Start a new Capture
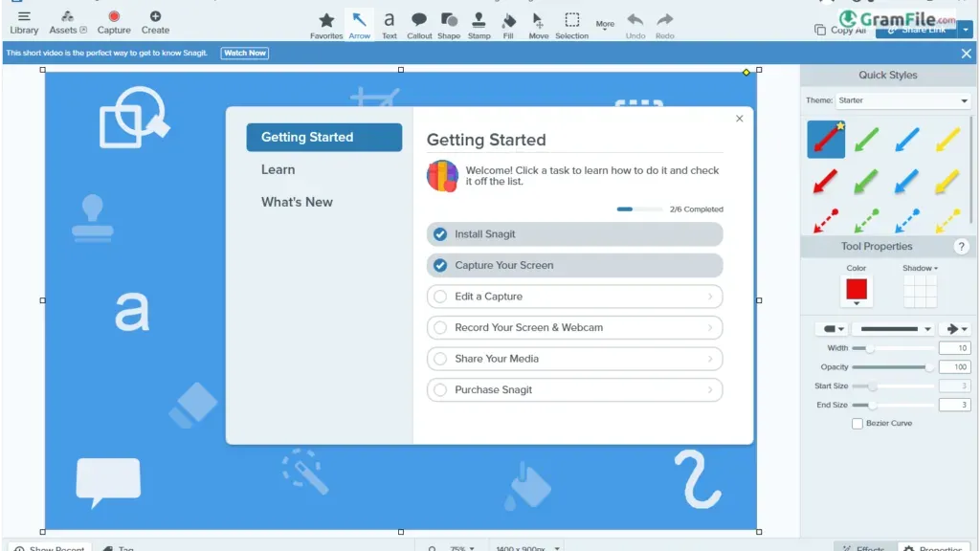The image size is (980, 551). pyautogui.click(x=114, y=23)
